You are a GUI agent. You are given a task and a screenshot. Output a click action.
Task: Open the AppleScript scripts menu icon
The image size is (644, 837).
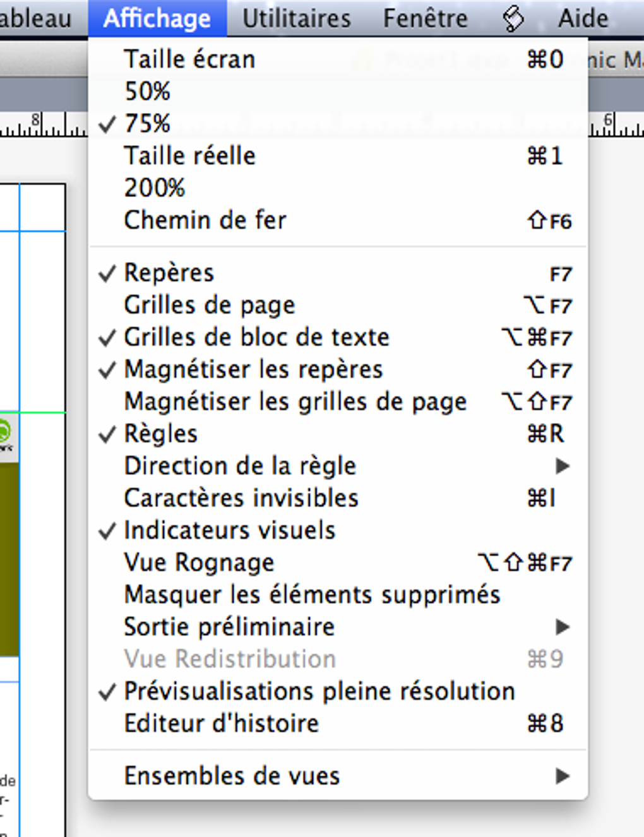tap(511, 17)
